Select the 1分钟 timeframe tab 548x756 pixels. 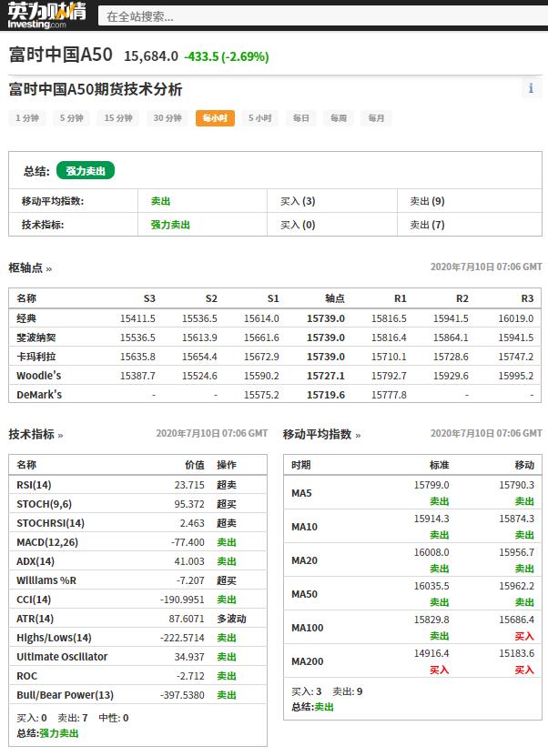coord(27,118)
